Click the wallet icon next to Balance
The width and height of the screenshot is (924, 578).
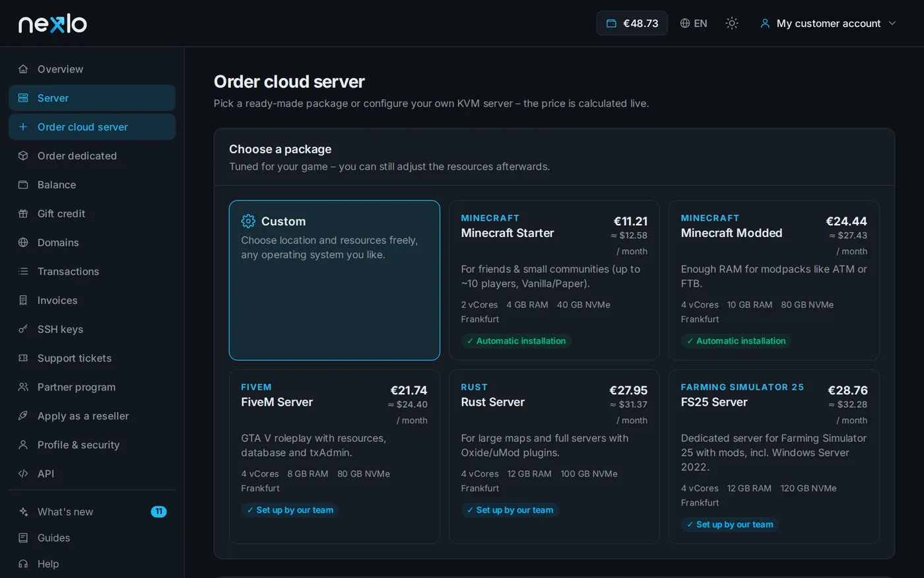click(x=23, y=185)
